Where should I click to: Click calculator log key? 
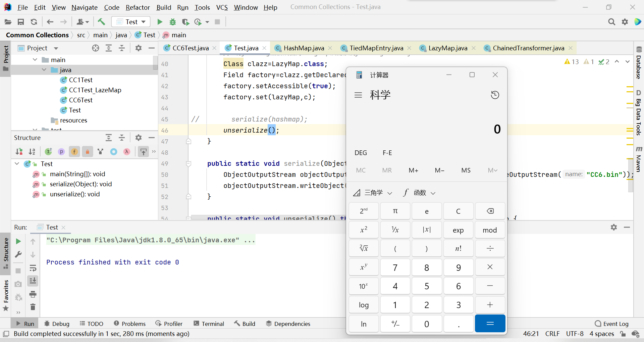coord(364,305)
